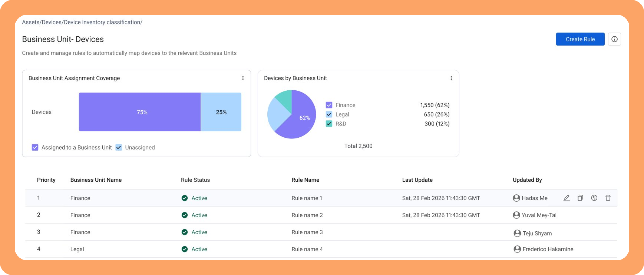644x275 pixels.
Task: Click the Active status checkmark for Legal rule
Action: [185, 249]
